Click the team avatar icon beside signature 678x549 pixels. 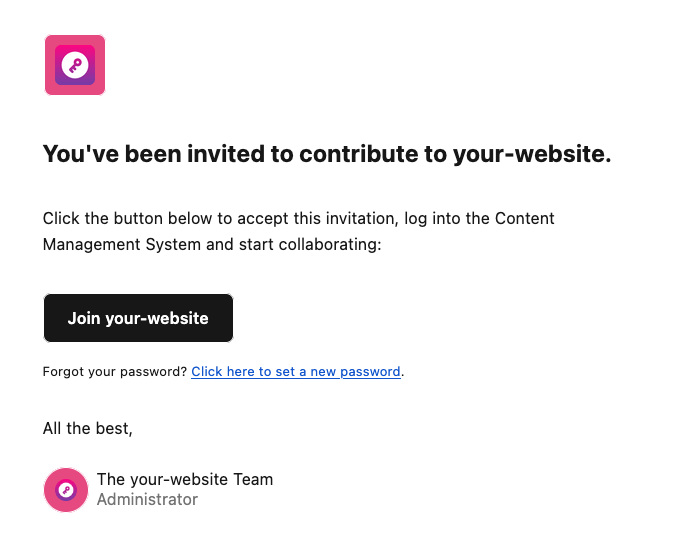(66, 490)
